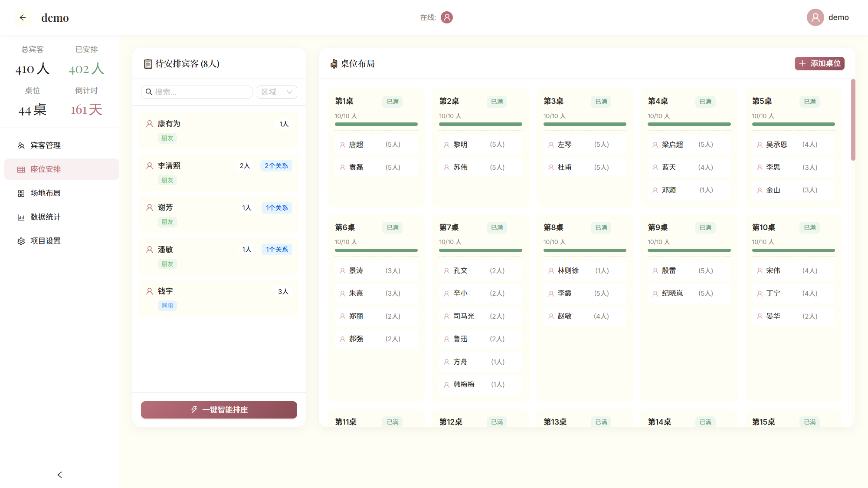This screenshot has height=488, width=868.
Task: Select guest 司马光 in 第7桌
Action: coord(481,317)
